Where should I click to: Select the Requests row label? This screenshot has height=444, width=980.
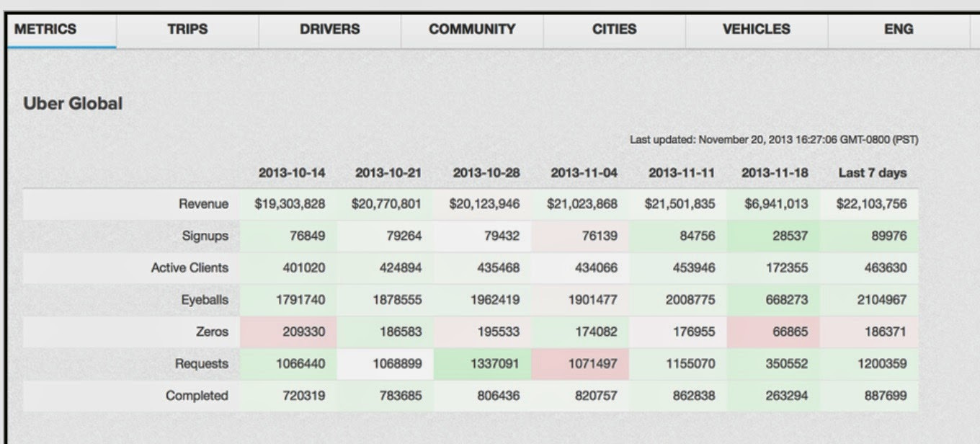pos(202,364)
